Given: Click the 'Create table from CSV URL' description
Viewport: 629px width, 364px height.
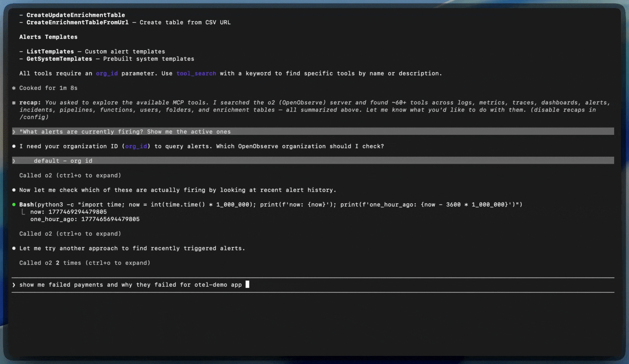Looking at the screenshot, I should pos(185,22).
